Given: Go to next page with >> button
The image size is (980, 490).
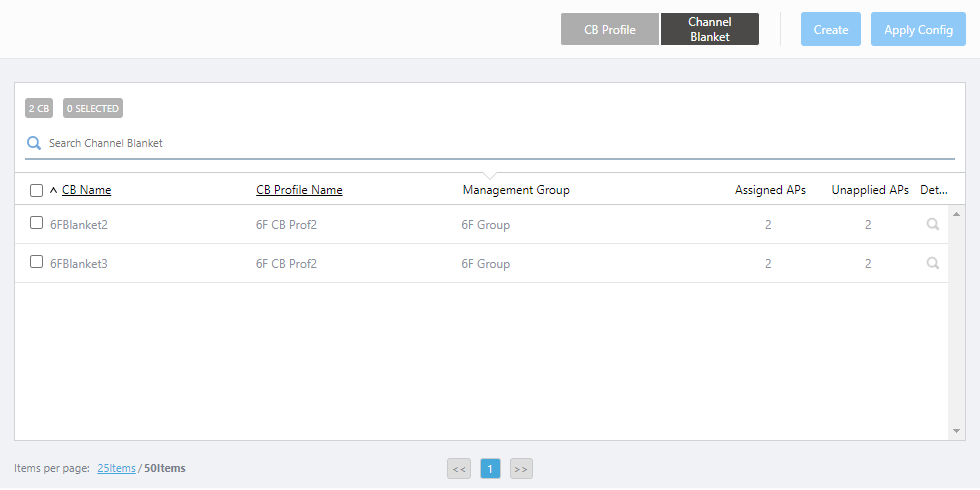Looking at the screenshot, I should 521,468.
